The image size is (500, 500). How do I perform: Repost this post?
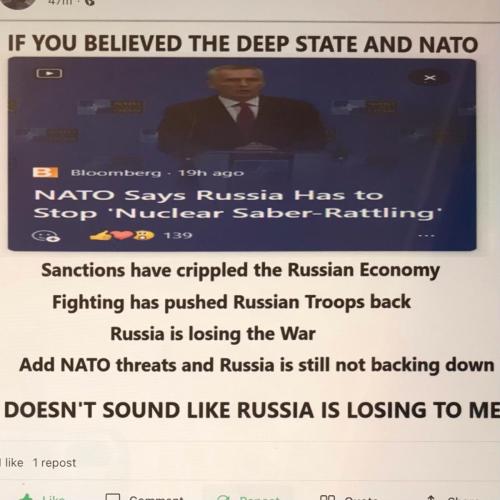pyautogui.click(x=248, y=497)
